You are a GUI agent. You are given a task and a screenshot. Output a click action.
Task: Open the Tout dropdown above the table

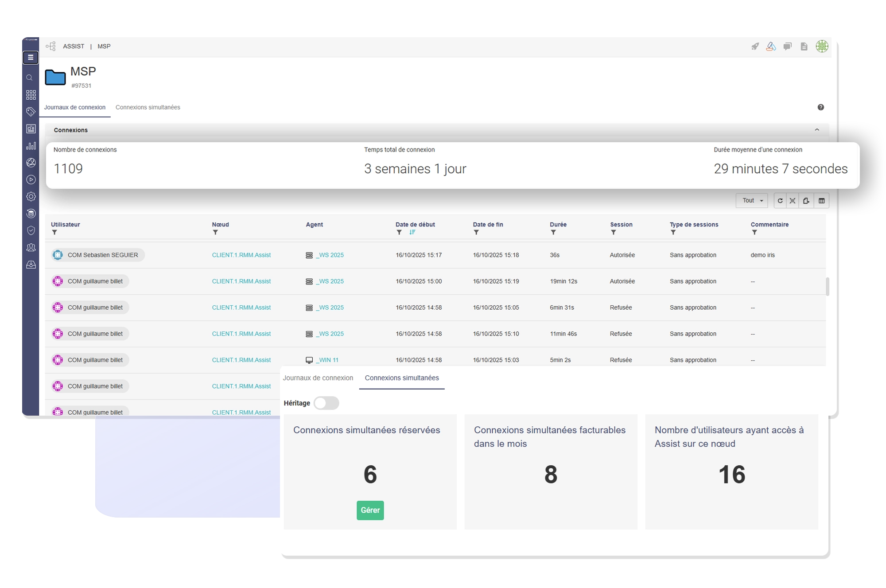(x=752, y=200)
